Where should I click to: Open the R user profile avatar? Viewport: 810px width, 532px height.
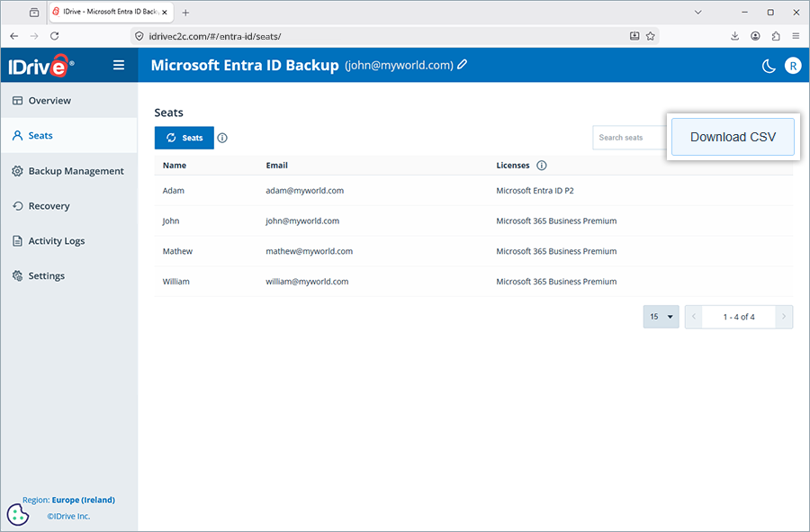point(793,66)
